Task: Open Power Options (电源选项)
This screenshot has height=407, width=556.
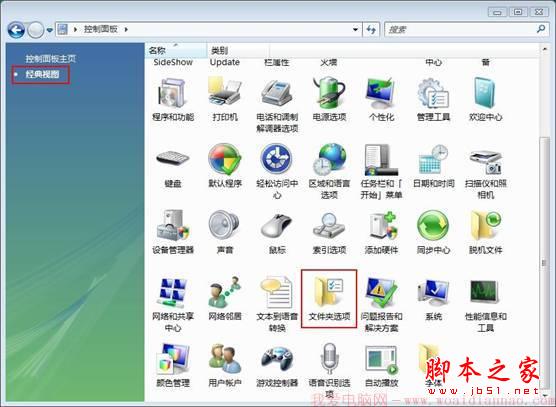Action: 329,100
